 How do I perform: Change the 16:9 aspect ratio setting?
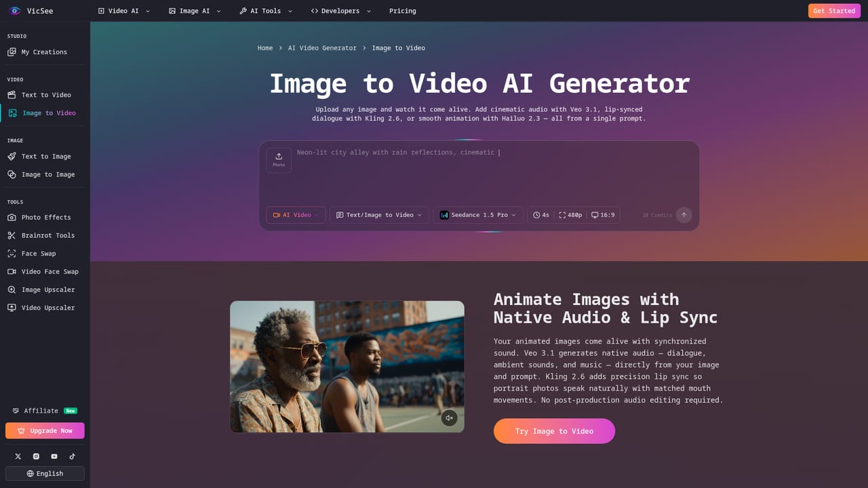tap(603, 215)
